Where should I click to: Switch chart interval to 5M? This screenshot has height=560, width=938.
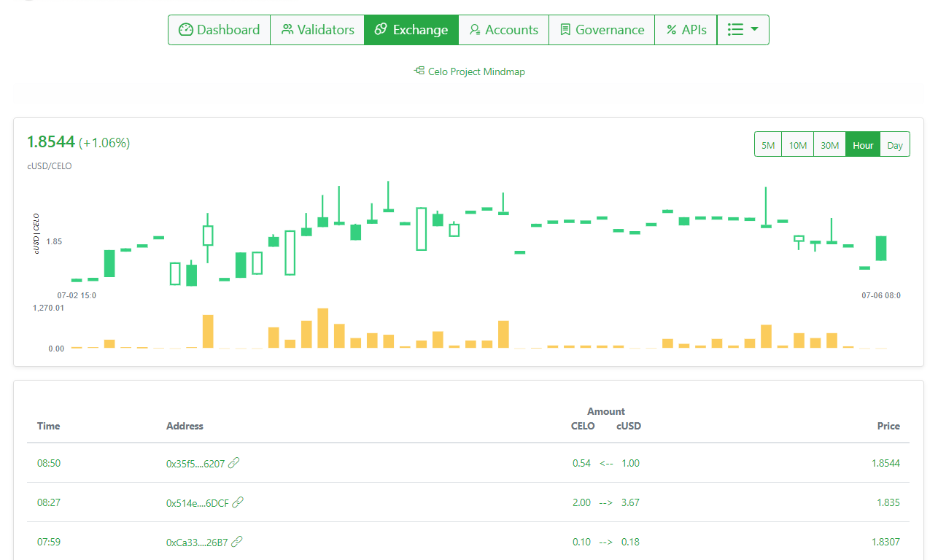[768, 145]
